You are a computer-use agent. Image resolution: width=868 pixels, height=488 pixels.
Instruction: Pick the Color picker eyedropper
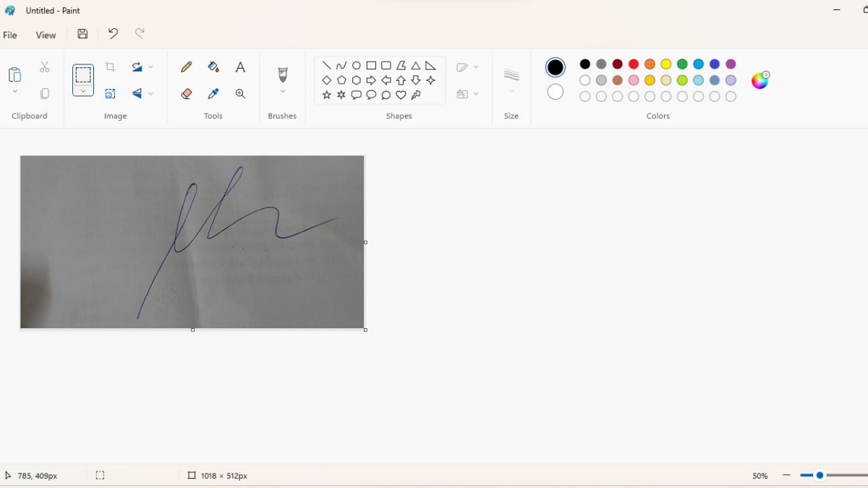click(213, 93)
